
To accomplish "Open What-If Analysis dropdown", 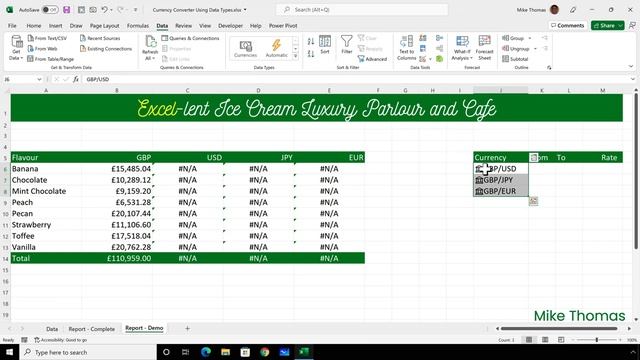I will click(x=462, y=48).
